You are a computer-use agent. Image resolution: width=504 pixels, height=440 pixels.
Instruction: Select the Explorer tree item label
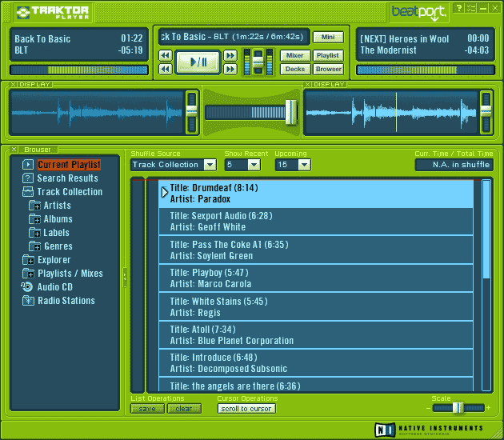(54, 260)
